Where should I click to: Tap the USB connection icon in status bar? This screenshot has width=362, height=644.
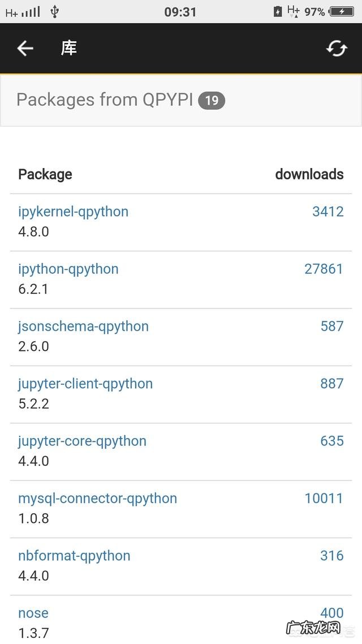pos(55,10)
